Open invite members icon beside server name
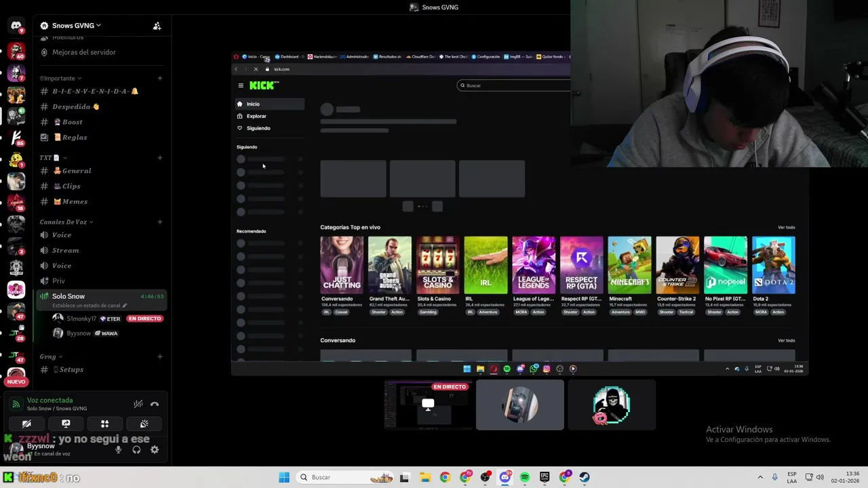 click(157, 26)
